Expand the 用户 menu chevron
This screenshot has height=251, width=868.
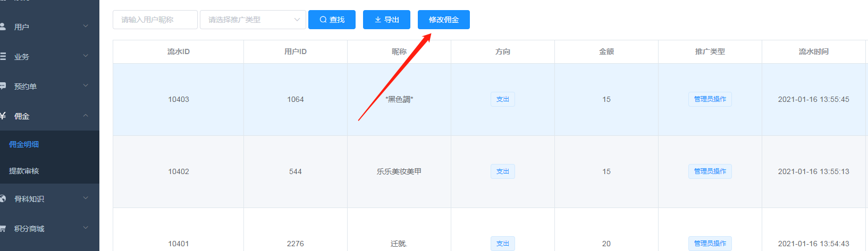(x=86, y=26)
